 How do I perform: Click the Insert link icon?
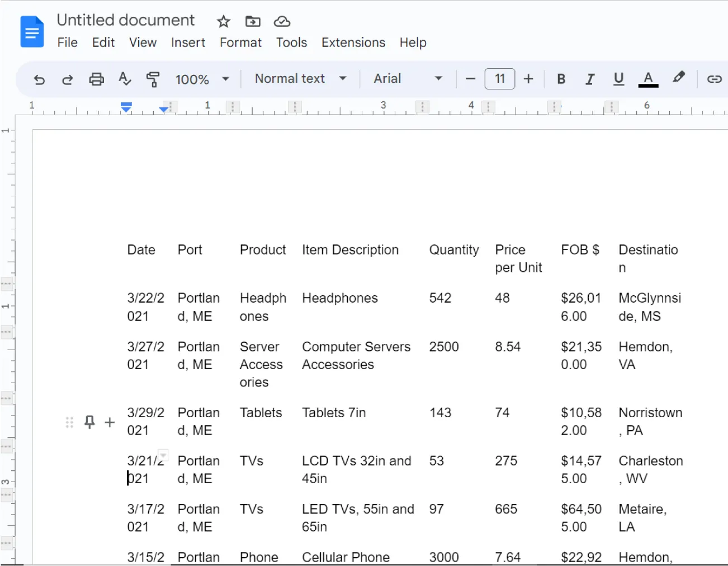(x=714, y=79)
